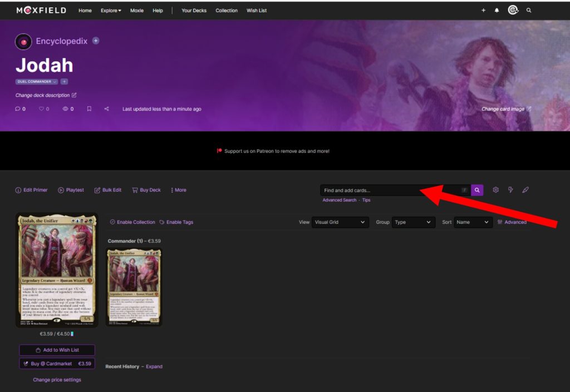This screenshot has height=392, width=570.
Task: Go to Home in the navbar
Action: click(x=85, y=11)
